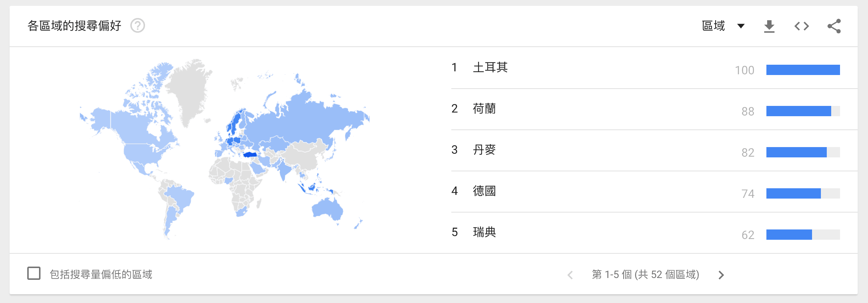Expand the 區域 dropdown arrow

coord(741,26)
